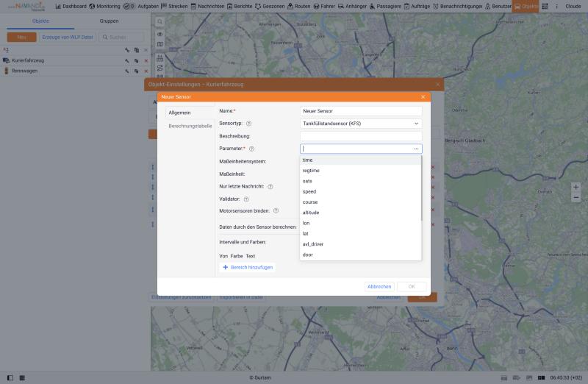Open Fahrer in top menu
Image resolution: width=588 pixels, height=384 pixels.
pyautogui.click(x=324, y=7)
